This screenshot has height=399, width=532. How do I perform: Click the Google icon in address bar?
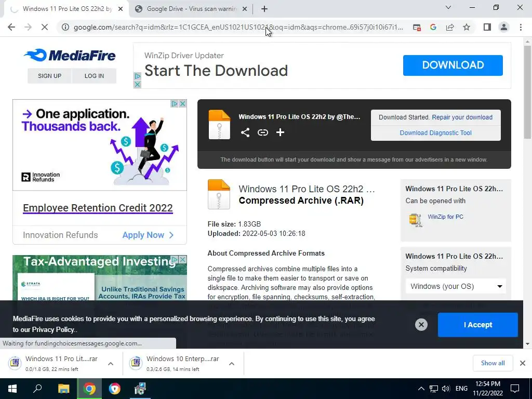click(x=433, y=27)
